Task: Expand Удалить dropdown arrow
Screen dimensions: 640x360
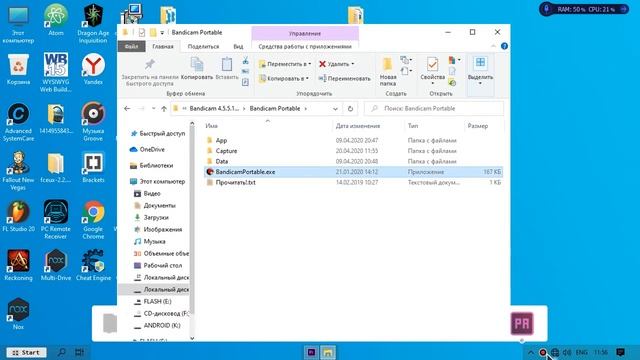Action: tap(353, 64)
